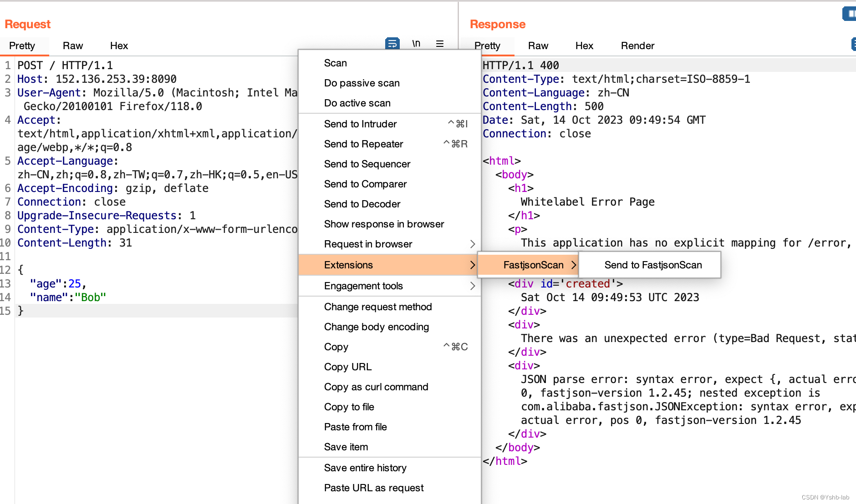This screenshot has height=504, width=856.
Task: Toggle word wrap in the Request editor
Action: coord(392,44)
